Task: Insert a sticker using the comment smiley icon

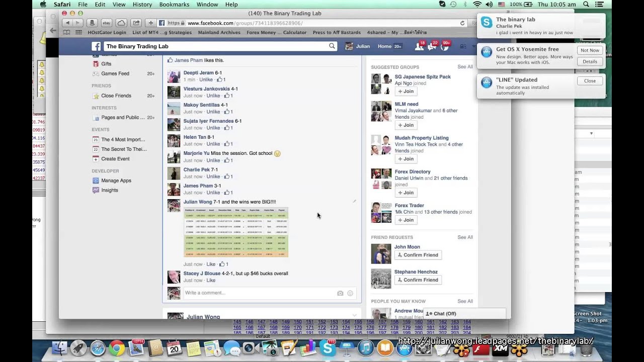Action: (350, 293)
